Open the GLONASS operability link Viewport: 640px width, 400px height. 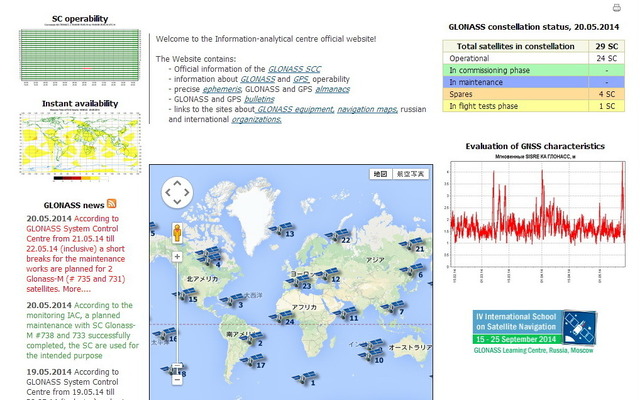click(x=258, y=79)
